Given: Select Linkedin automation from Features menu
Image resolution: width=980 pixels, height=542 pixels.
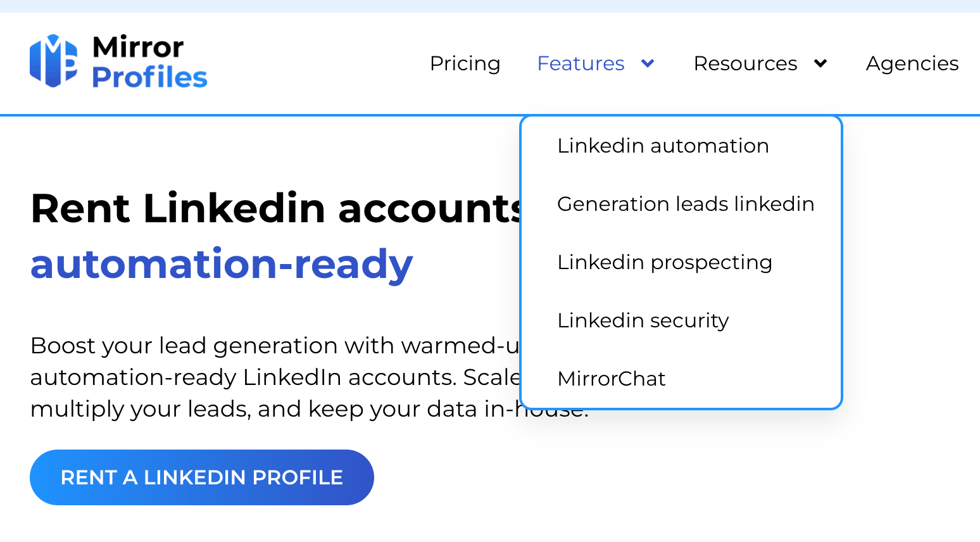Looking at the screenshot, I should (x=663, y=146).
